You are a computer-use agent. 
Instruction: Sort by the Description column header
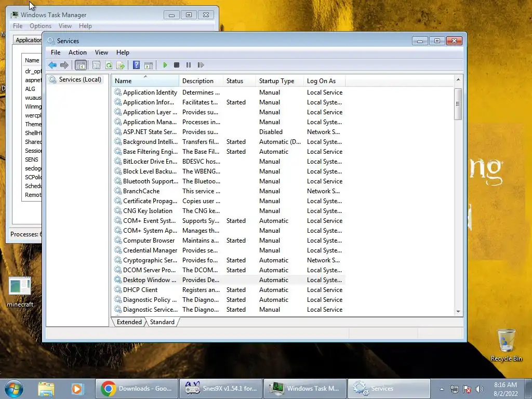tap(201, 81)
